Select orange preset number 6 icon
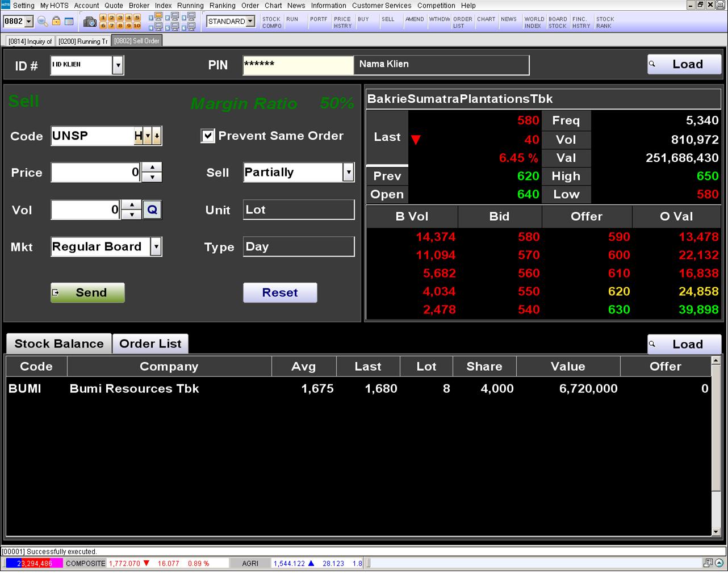The image size is (728, 583). (103, 26)
